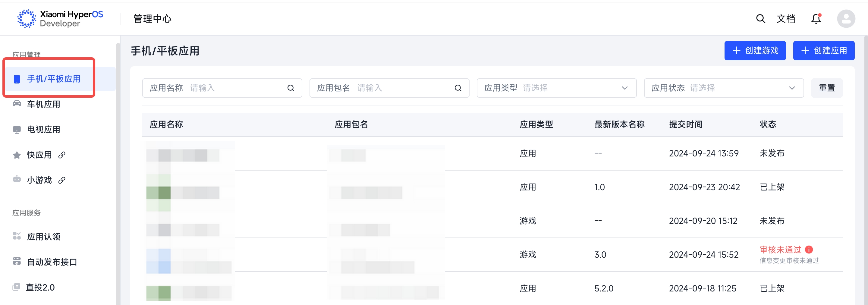Focus the 应用包名 search input

pyautogui.click(x=389, y=88)
